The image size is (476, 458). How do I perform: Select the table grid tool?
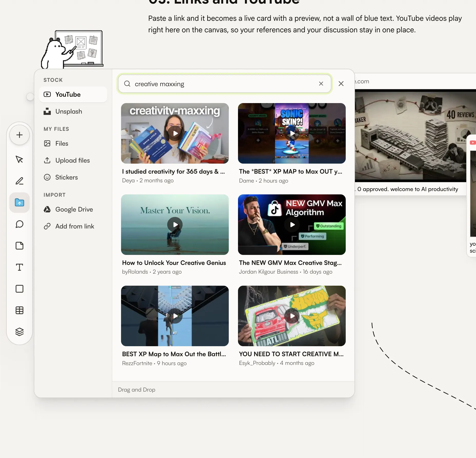pos(19,310)
